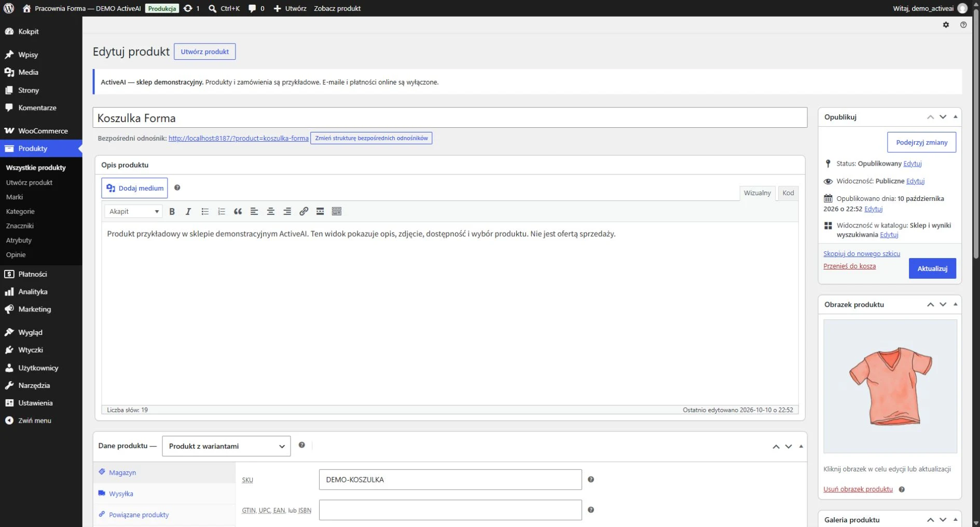Open the comments bubble in the admin bar
980x527 pixels.
pos(256,8)
